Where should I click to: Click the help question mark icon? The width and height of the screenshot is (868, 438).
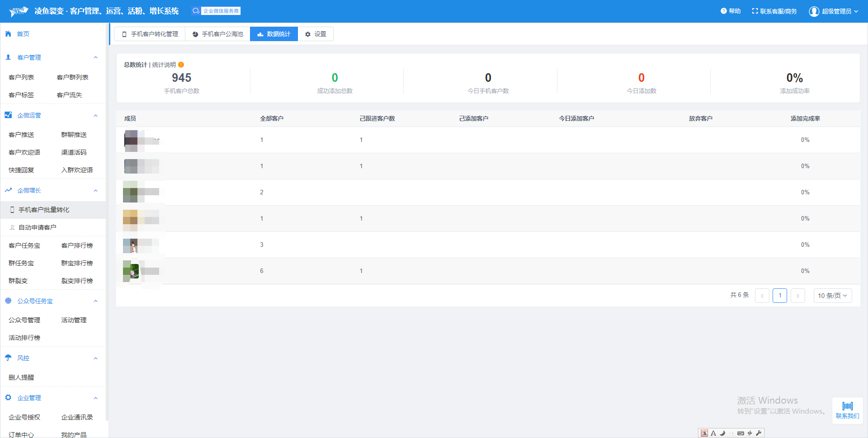[723, 11]
